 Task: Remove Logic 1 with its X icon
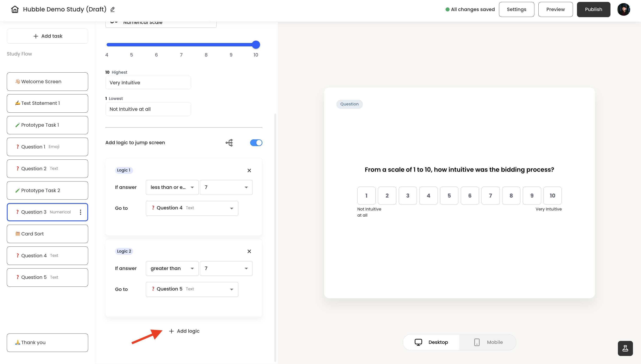[249, 170]
